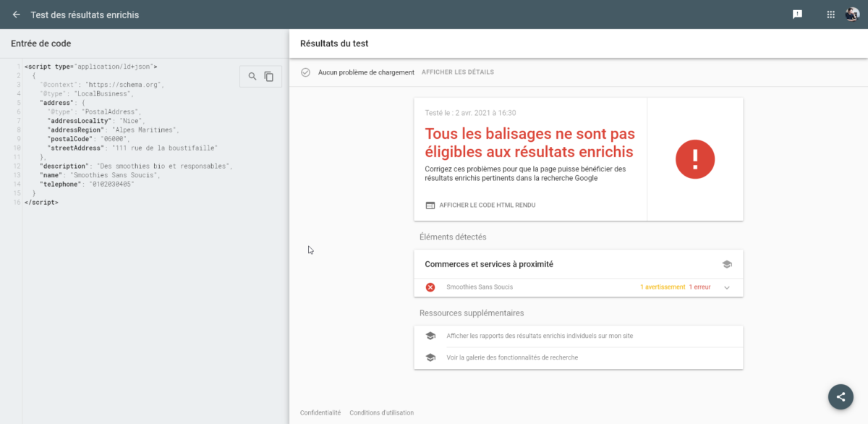Search within the code editor

[252, 77]
